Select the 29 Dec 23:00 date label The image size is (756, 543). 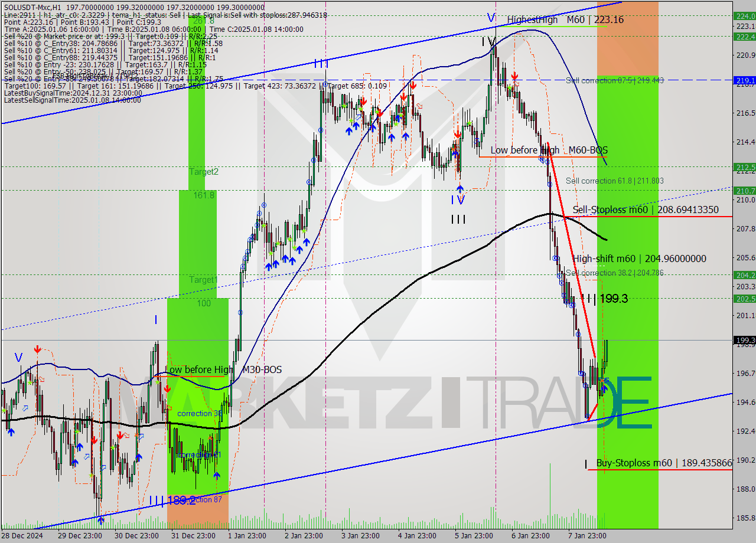[x=79, y=535]
